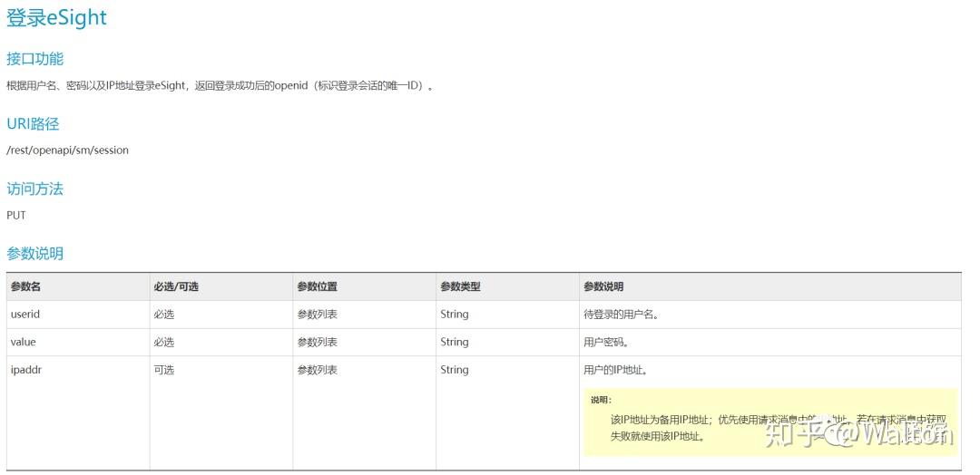This screenshot has height=475, width=980.
Task: Click 必选 in the userid row
Action: coord(163,315)
